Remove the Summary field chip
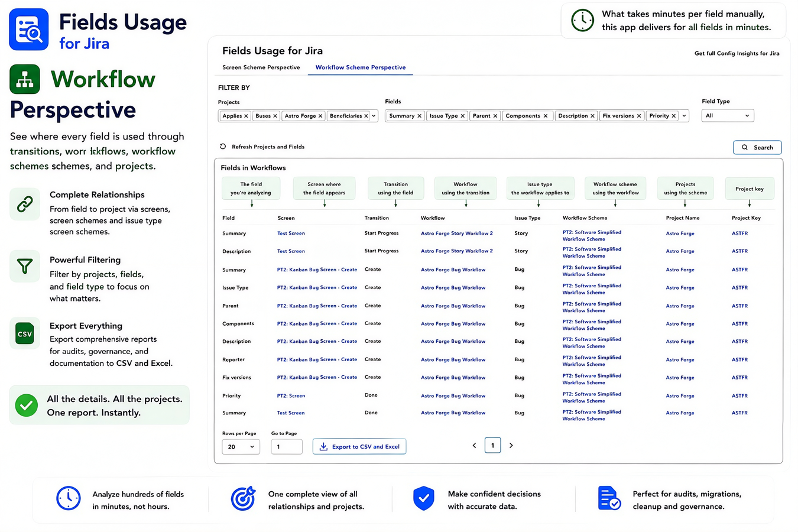The width and height of the screenshot is (798, 532). point(419,116)
